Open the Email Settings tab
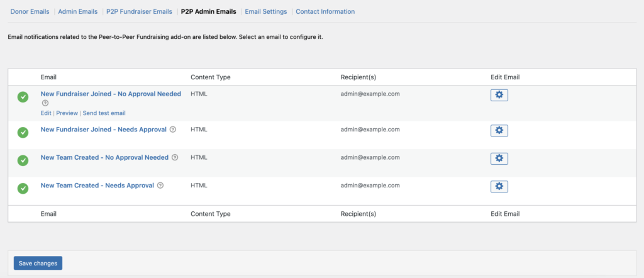The image size is (644, 278). tap(266, 11)
